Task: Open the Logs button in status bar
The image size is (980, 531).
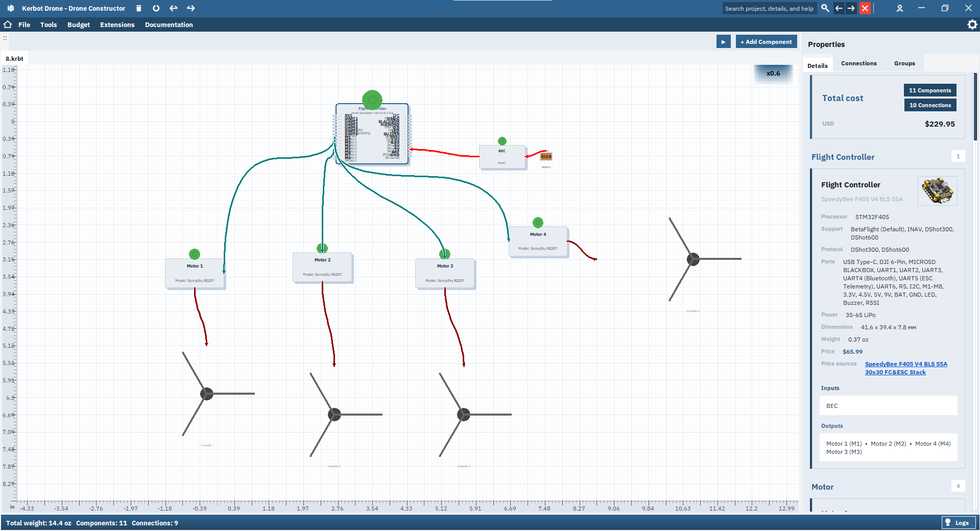Action: pyautogui.click(x=958, y=522)
